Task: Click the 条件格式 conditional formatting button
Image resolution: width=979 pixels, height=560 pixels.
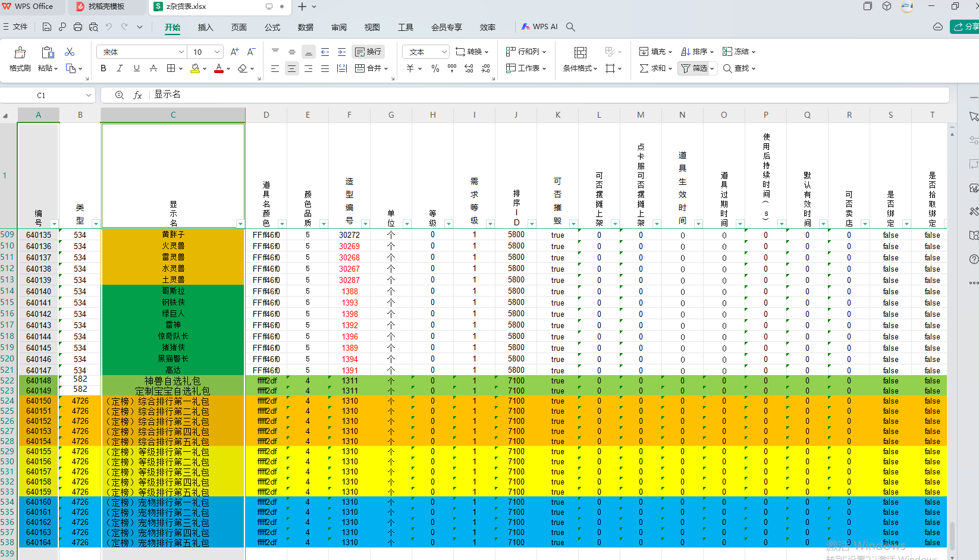Action: (580, 59)
